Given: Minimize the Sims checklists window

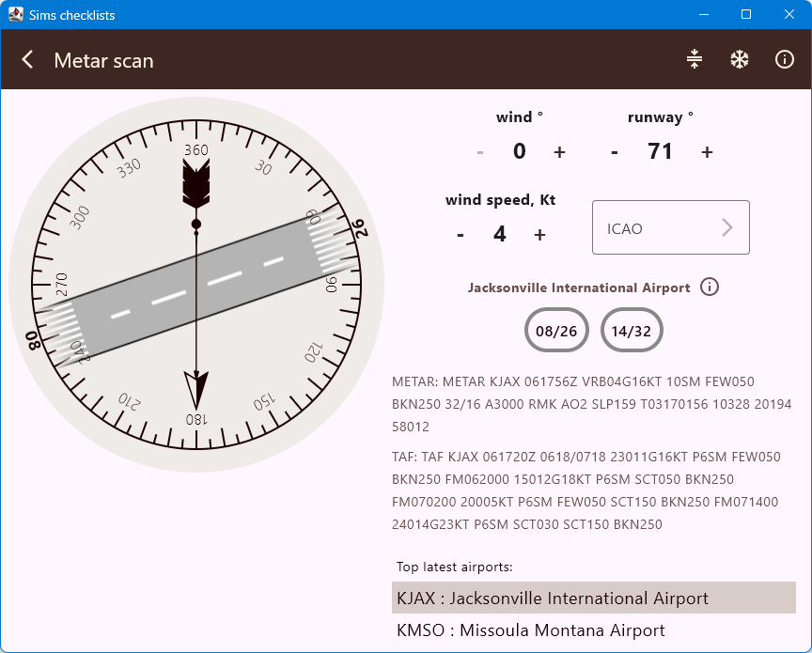Looking at the screenshot, I should tap(704, 14).
